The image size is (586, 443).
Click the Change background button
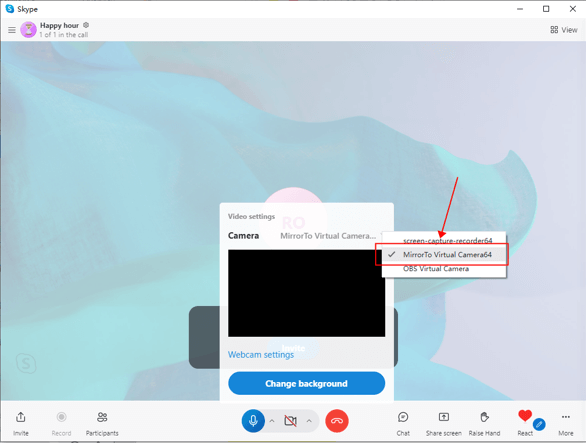point(306,384)
